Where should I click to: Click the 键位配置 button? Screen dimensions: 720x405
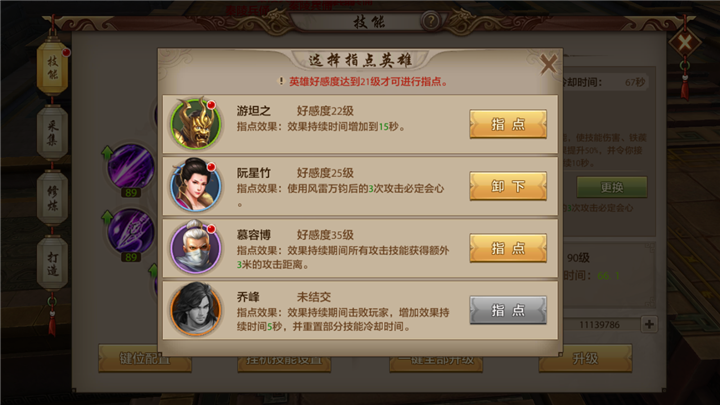click(x=145, y=359)
